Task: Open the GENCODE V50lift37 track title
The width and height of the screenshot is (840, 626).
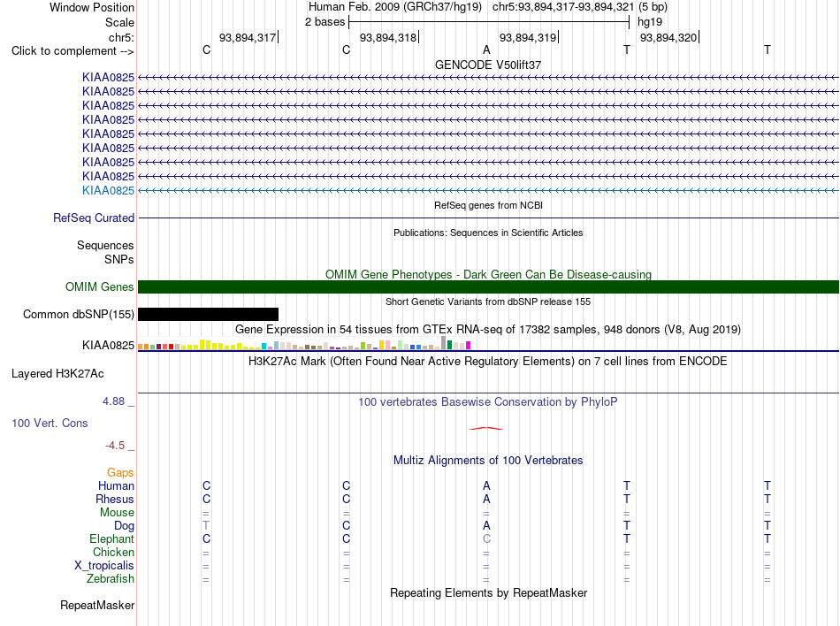Action: click(x=488, y=65)
